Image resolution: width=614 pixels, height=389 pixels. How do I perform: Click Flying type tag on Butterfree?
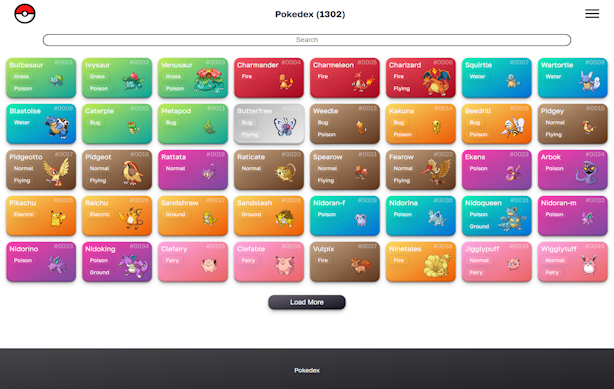pos(249,134)
